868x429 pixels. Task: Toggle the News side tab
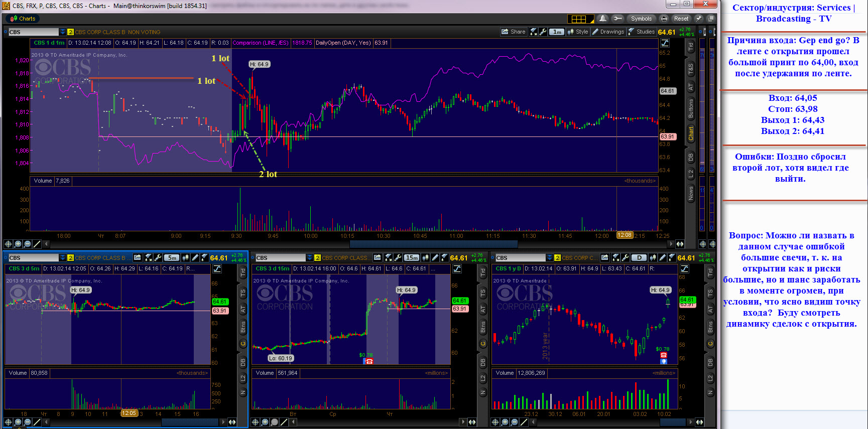point(691,192)
